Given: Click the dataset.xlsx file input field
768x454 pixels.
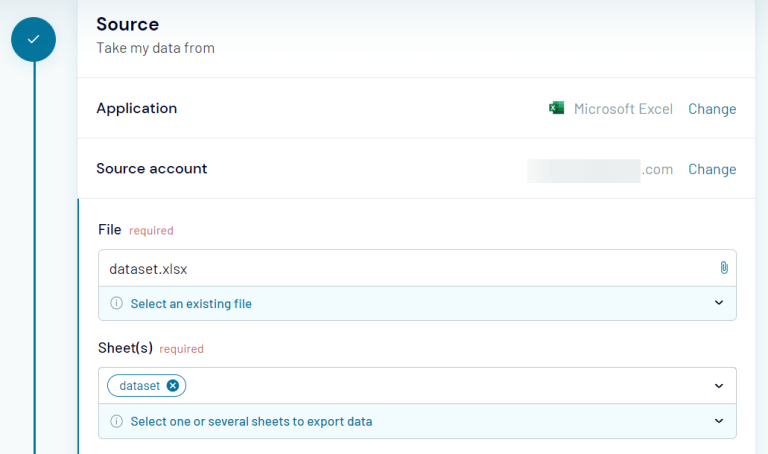Looking at the screenshot, I should (x=400, y=268).
